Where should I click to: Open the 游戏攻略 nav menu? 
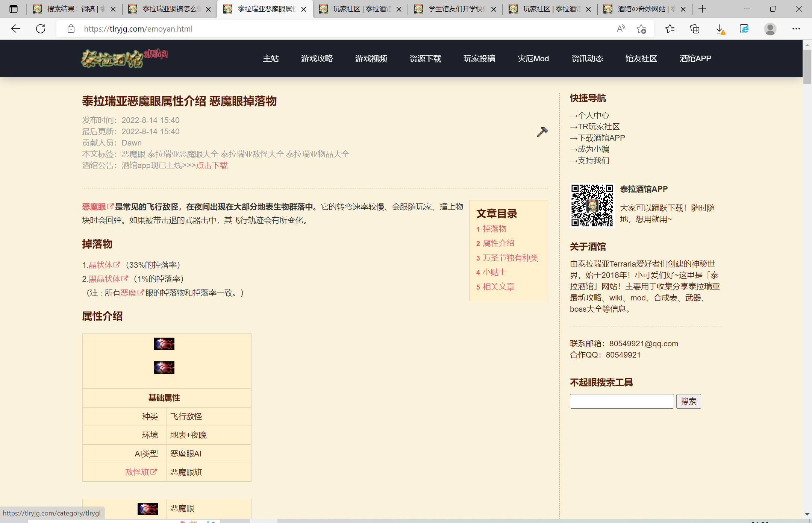317,58
